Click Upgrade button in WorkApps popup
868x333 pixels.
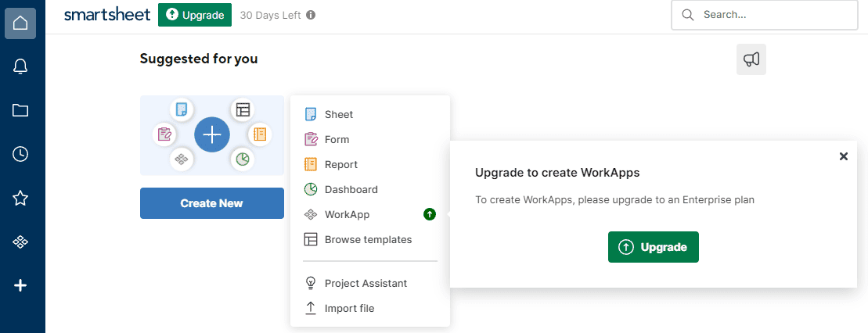[x=654, y=247]
